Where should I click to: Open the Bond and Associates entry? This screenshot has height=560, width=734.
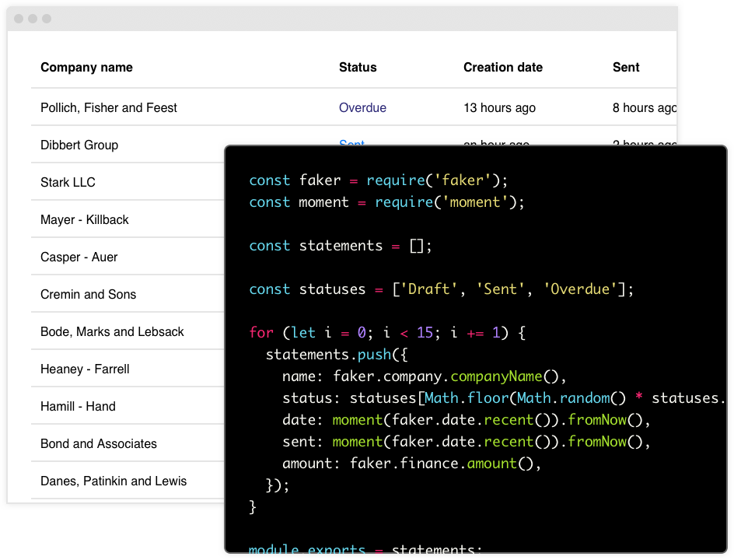click(x=98, y=443)
